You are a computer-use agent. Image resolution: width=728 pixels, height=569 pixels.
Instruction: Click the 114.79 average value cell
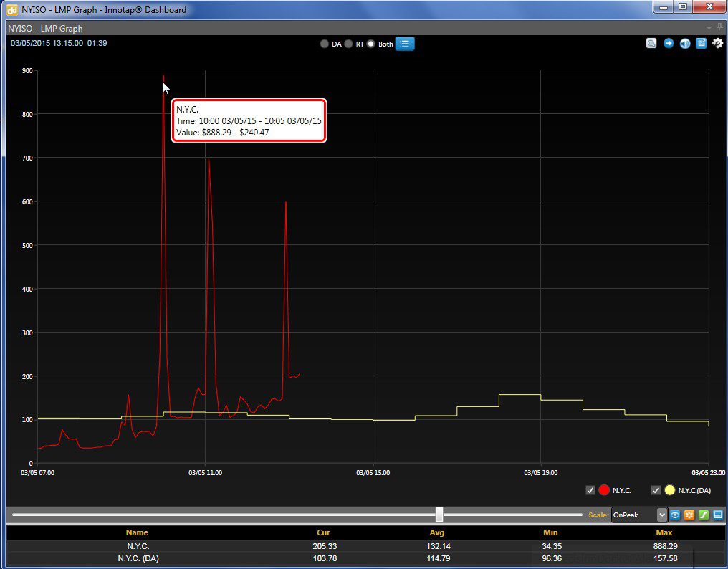click(x=439, y=558)
